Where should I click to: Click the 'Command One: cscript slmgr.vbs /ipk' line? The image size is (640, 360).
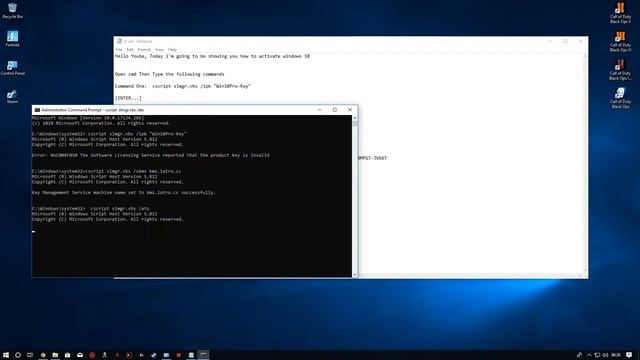[183, 86]
